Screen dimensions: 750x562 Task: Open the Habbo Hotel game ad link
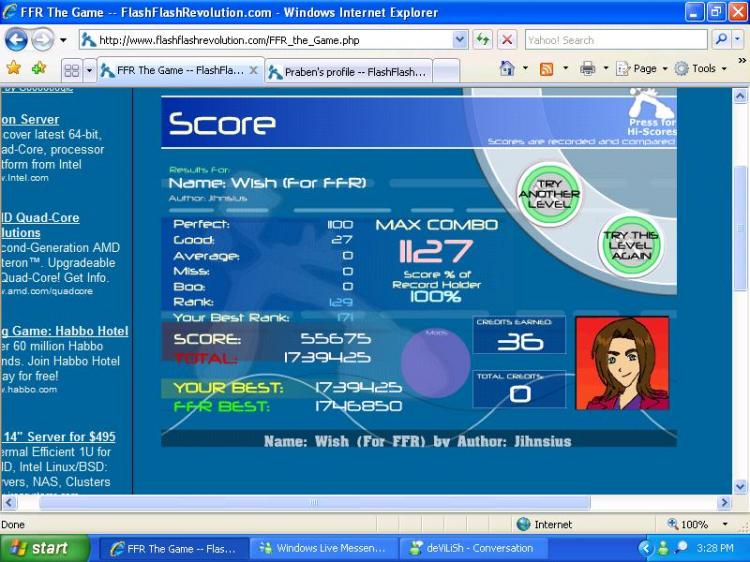click(65, 331)
